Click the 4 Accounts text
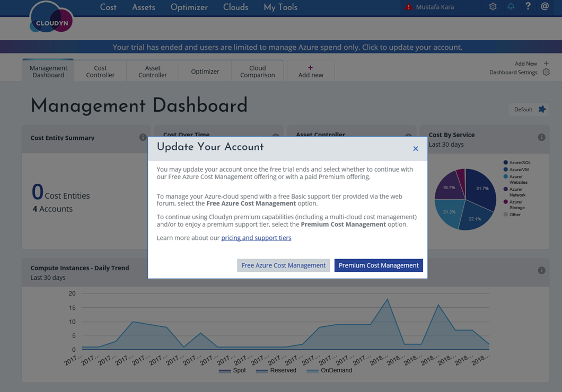Screen dimensions: 562x392 point(52,209)
